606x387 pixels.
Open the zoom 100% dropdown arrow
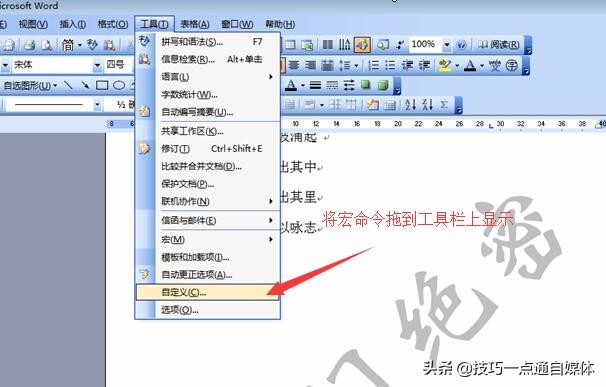click(446, 45)
